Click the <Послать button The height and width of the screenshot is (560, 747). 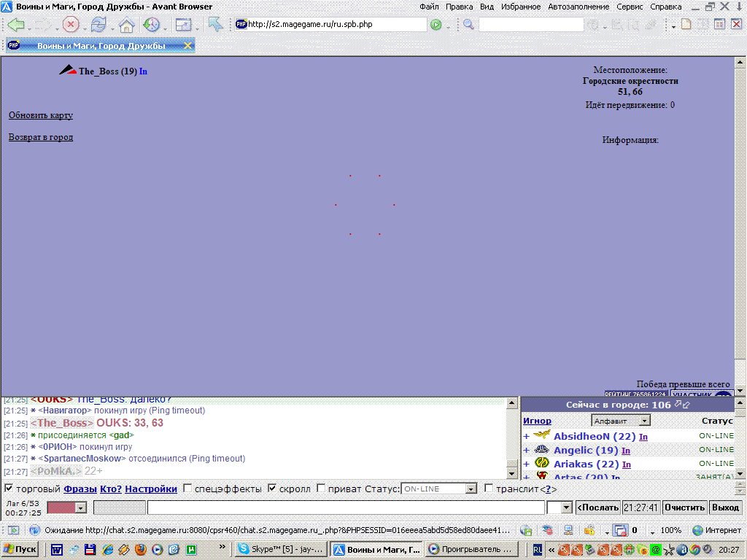point(598,507)
